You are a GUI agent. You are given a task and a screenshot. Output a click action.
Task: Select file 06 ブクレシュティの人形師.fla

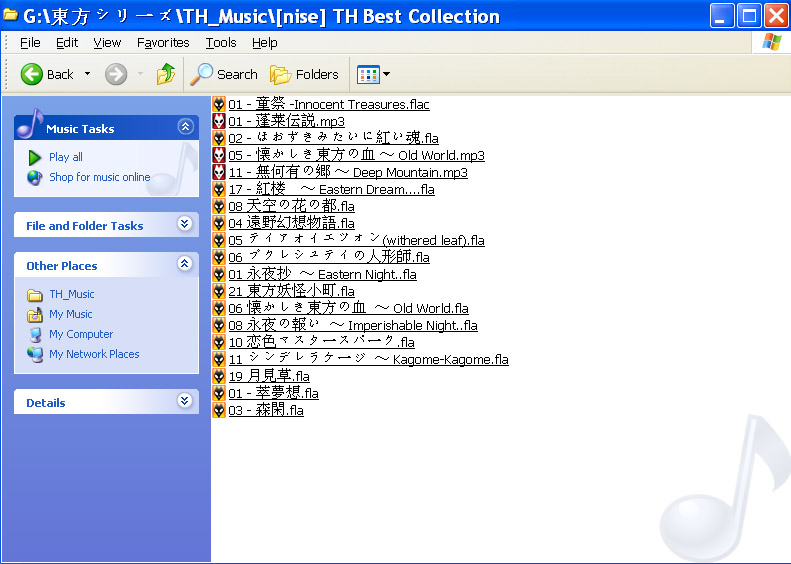tap(329, 257)
